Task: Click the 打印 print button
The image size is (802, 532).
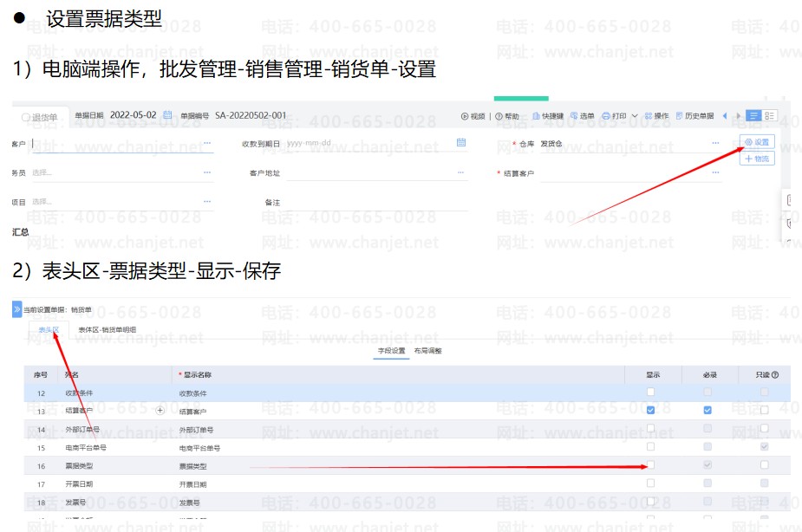Action: pyautogui.click(x=614, y=116)
